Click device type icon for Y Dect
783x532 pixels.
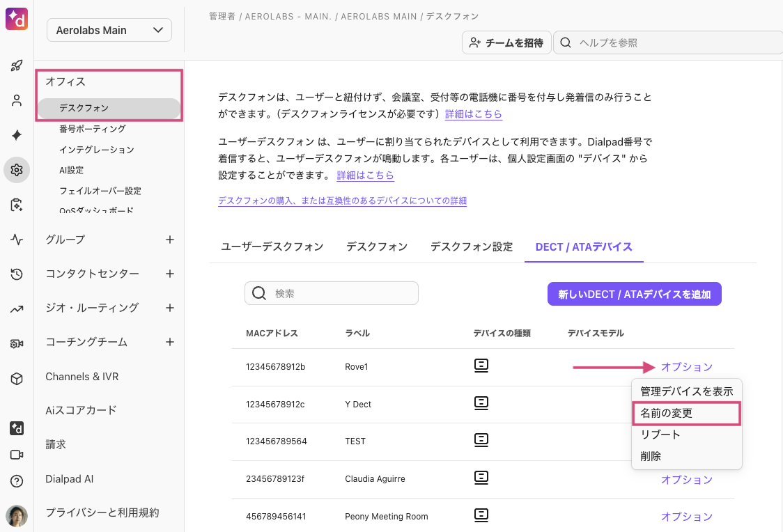481,403
